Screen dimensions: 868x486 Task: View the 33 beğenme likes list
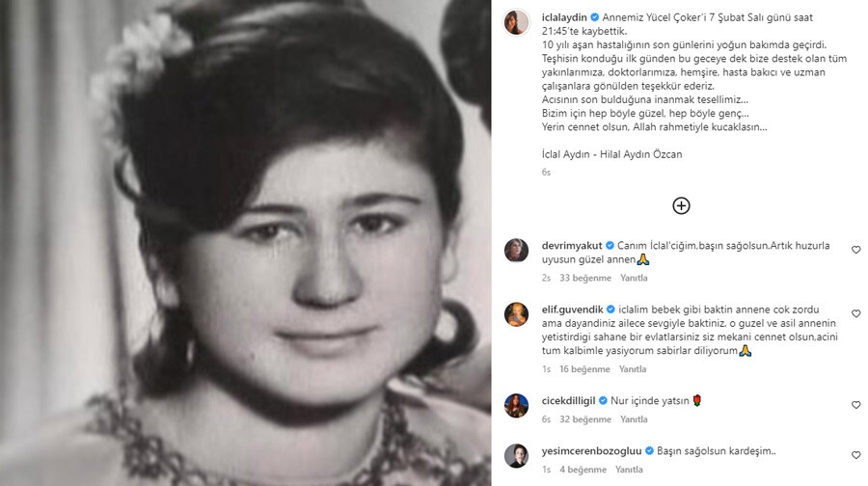pos(585,278)
